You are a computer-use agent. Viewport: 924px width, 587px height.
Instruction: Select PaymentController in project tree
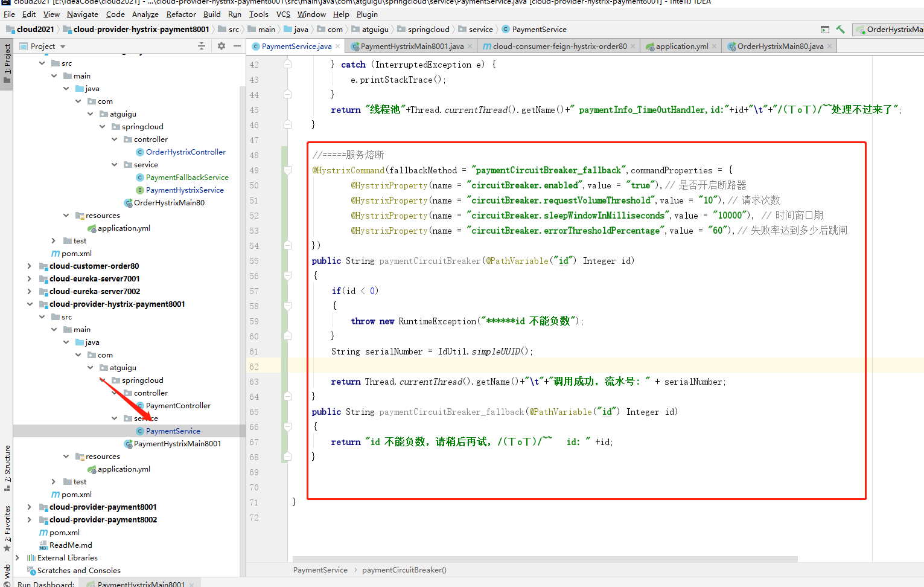tap(178, 406)
